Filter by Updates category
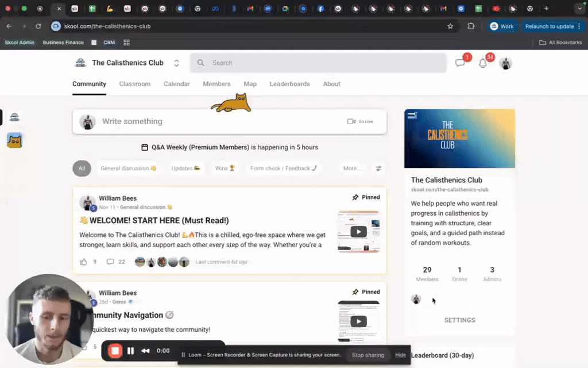The width and height of the screenshot is (588, 368). [185, 168]
